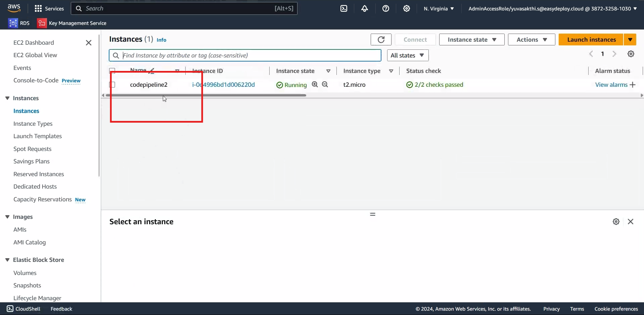Sort by the Name column arrow
The height and width of the screenshot is (315, 644).
pyautogui.click(x=177, y=71)
